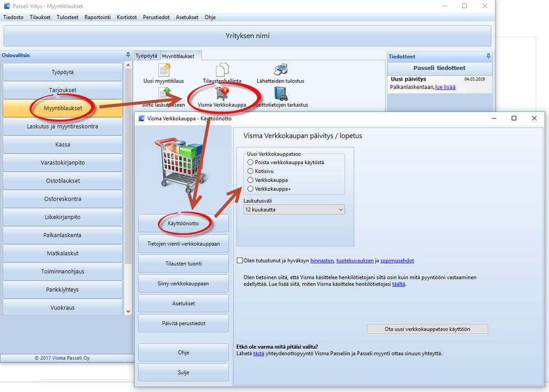Select Toiminnanohjaus in sidebar
Screen dimensions: 549x392
(x=63, y=271)
